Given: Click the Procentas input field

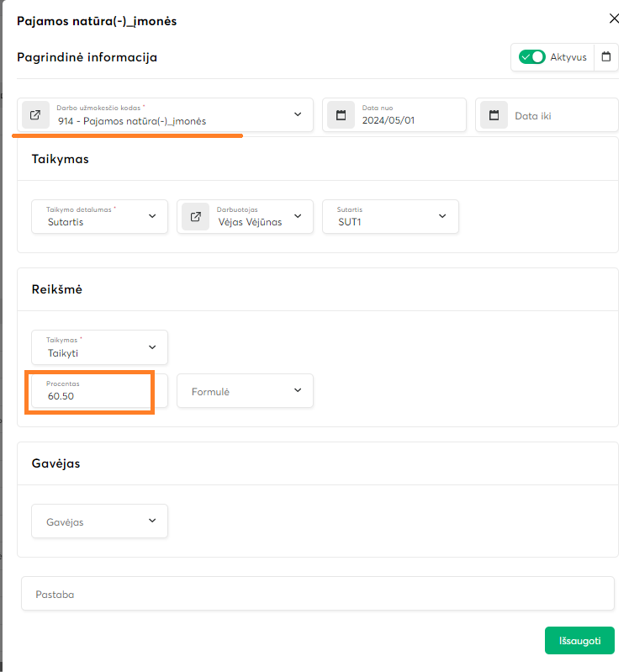Looking at the screenshot, I should [92, 394].
